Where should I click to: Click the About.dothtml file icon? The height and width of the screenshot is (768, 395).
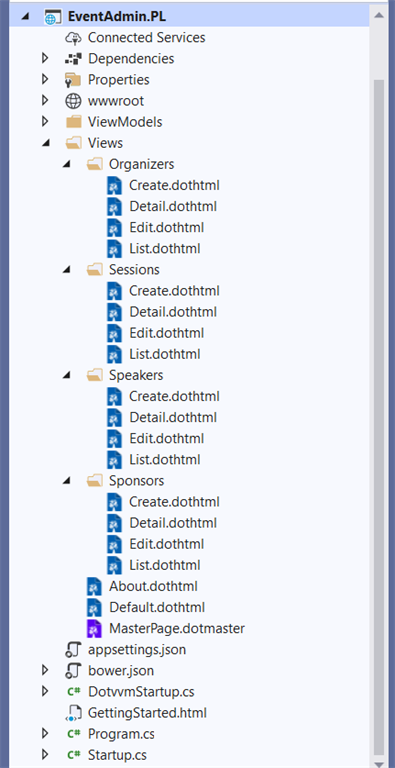pos(94,586)
